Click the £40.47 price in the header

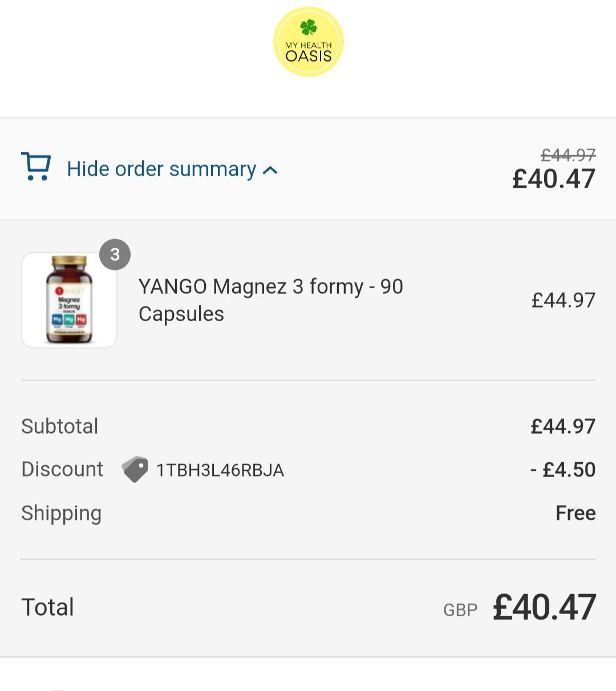click(x=553, y=179)
